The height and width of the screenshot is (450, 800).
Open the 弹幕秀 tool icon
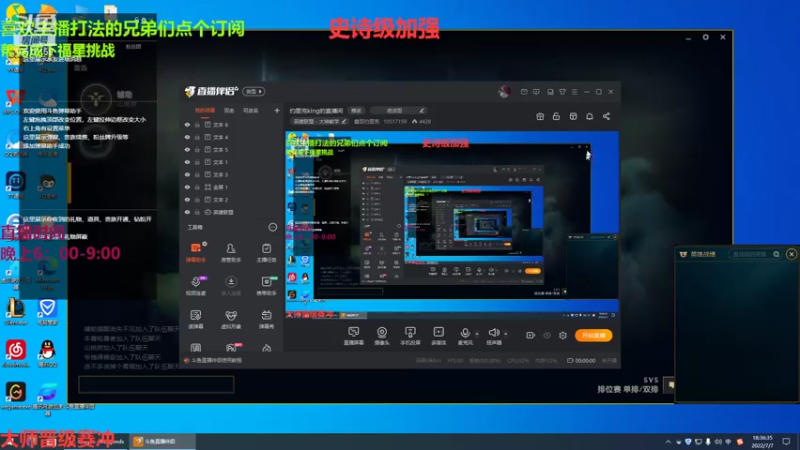pyautogui.click(x=266, y=319)
